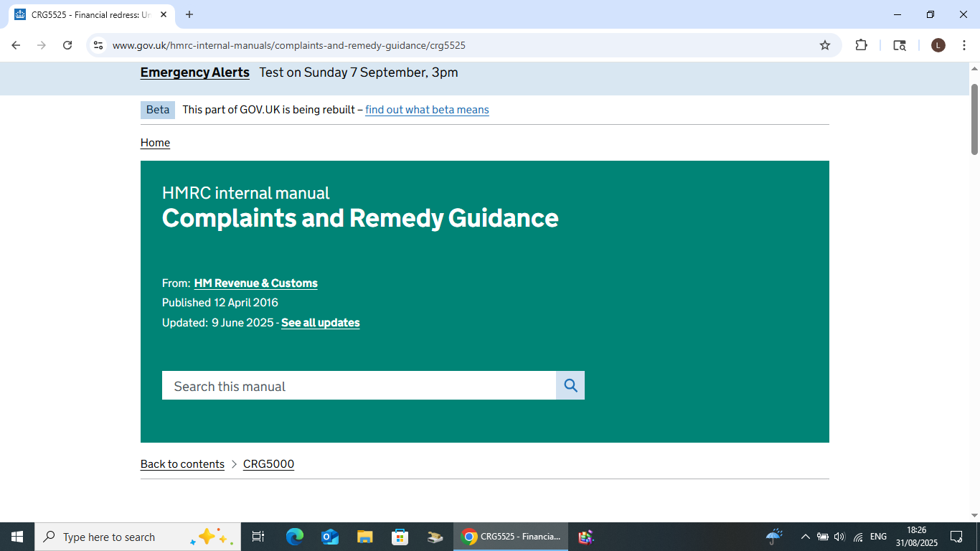Open Task View on taskbar
Screen dimensions: 980x551
258,537
